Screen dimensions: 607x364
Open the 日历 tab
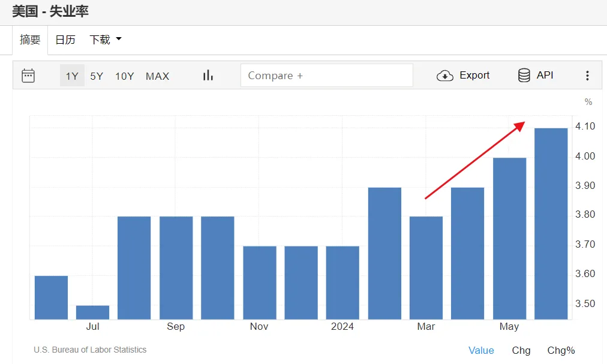(65, 40)
